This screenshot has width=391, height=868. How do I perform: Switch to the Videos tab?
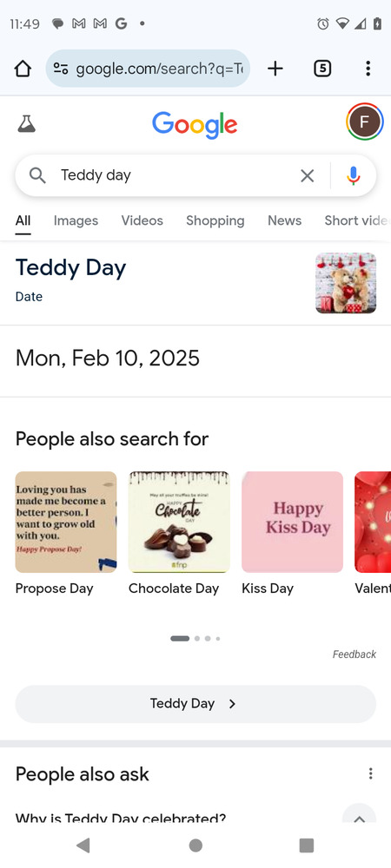[x=142, y=220]
